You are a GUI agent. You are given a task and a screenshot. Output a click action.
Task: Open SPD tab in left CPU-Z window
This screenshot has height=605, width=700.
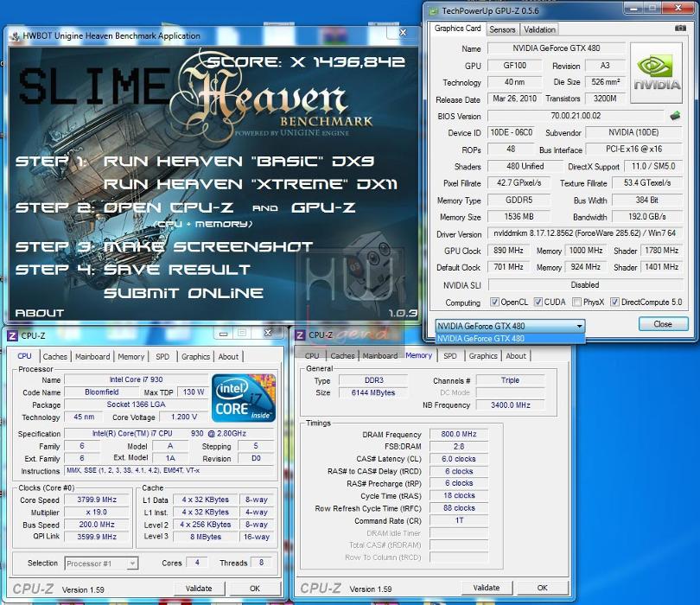162,356
